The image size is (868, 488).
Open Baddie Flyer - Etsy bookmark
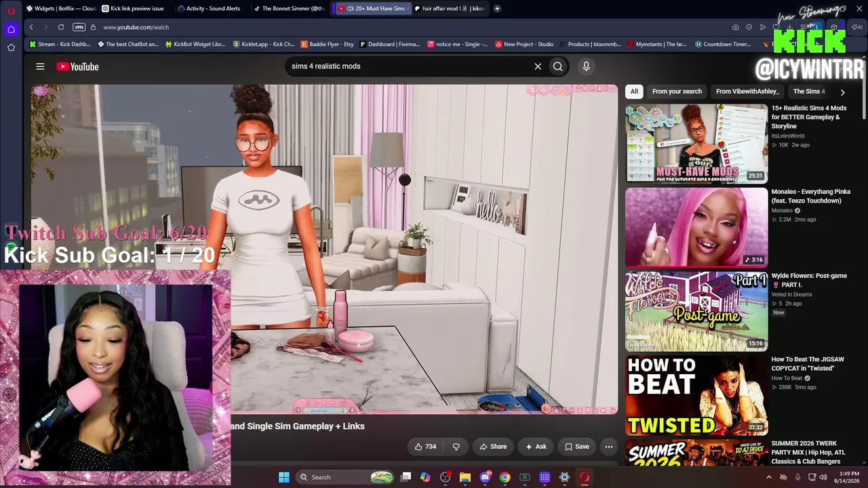(328, 44)
